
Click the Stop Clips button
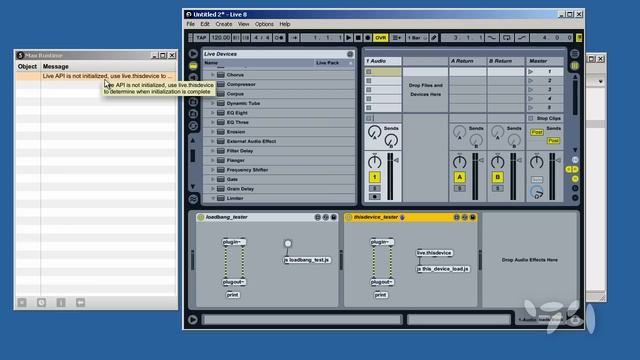tap(545, 118)
